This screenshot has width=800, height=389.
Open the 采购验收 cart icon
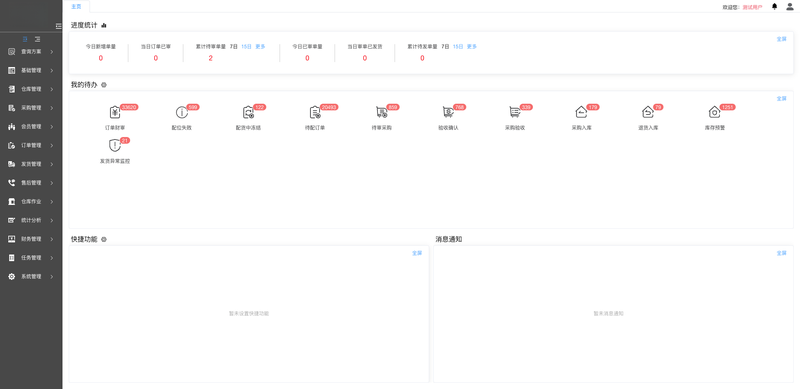pyautogui.click(x=514, y=112)
